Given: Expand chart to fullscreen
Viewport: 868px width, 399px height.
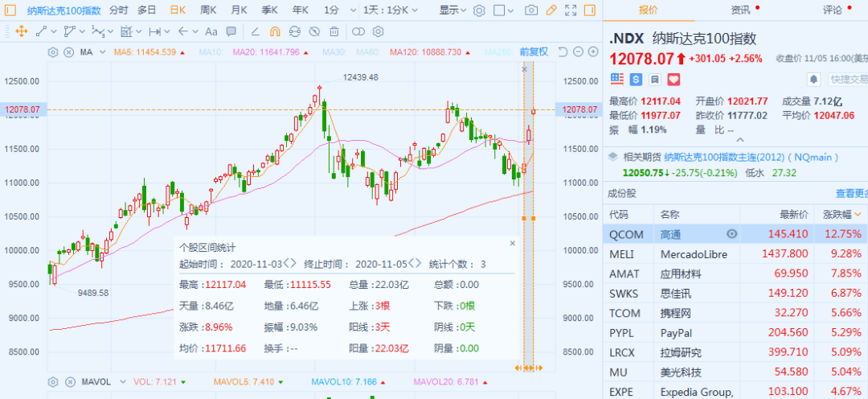Looking at the screenshot, I should 570,10.
